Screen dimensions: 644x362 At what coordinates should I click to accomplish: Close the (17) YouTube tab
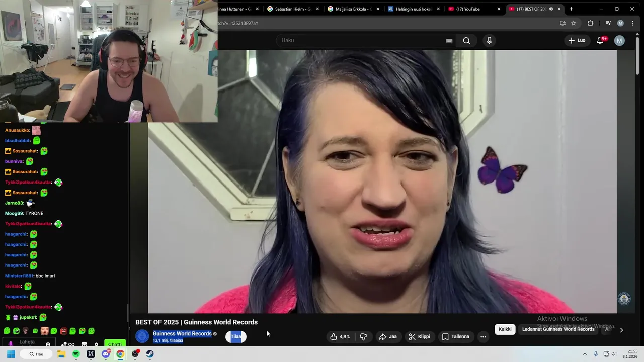[499, 9]
